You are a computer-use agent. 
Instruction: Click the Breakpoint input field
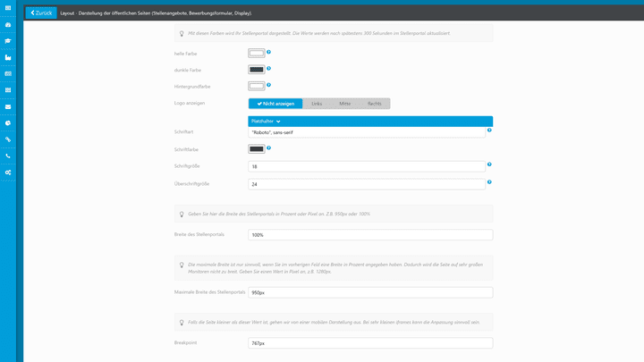click(x=370, y=342)
